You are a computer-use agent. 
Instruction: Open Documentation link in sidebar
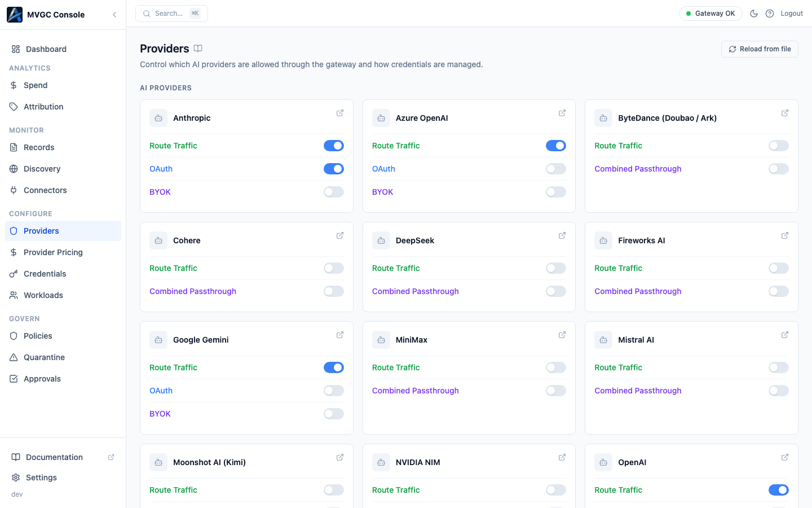(63, 457)
